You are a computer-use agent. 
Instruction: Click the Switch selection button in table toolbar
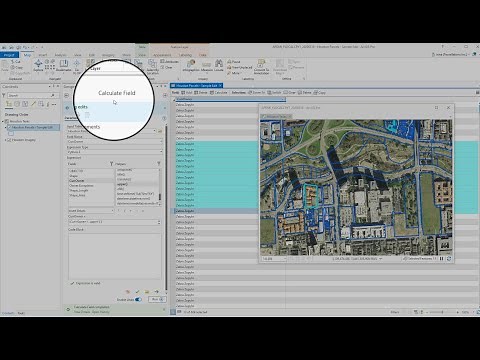(274, 92)
